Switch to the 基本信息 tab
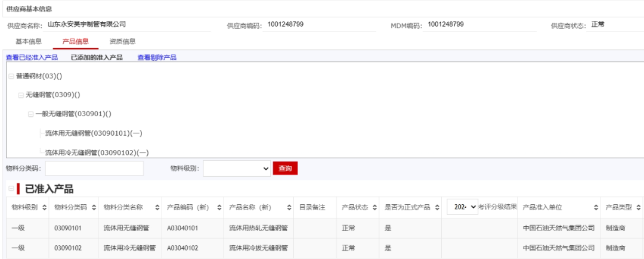644x259 pixels. [x=28, y=41]
